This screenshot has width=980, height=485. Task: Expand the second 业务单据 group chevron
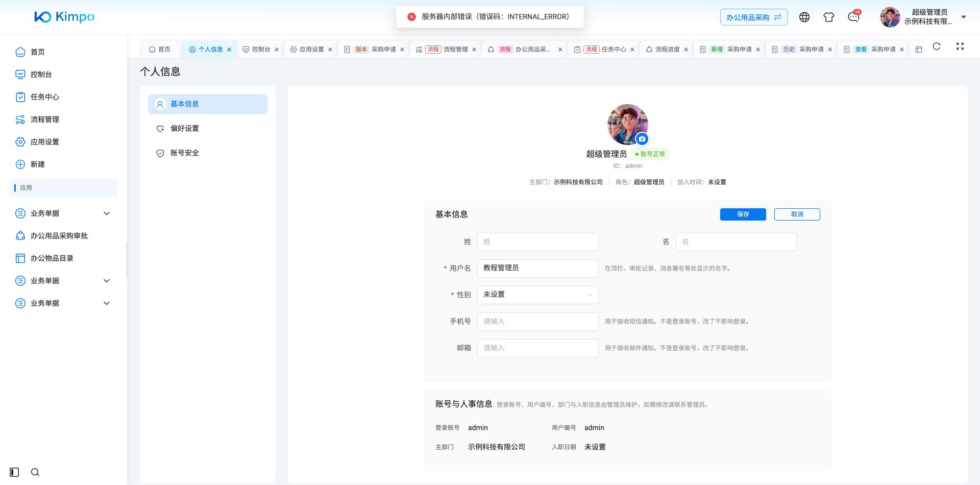[107, 281]
